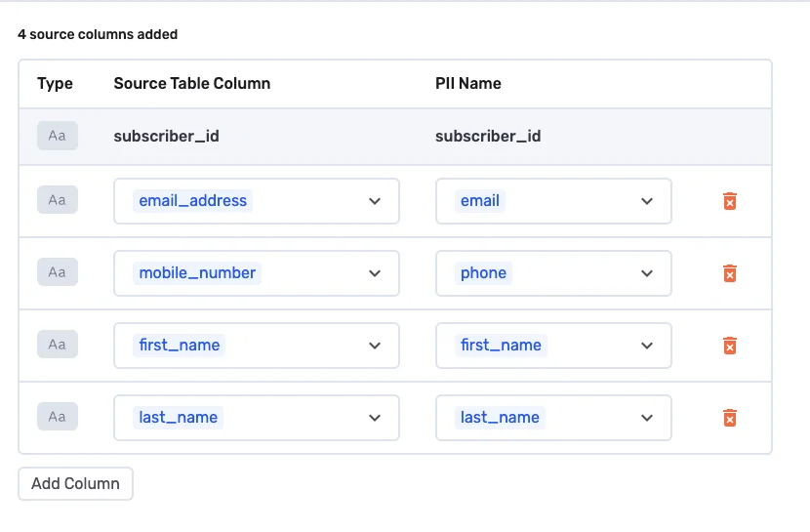Click the text type icon beside last_name
Screen dimensions: 810x532
coord(57,417)
